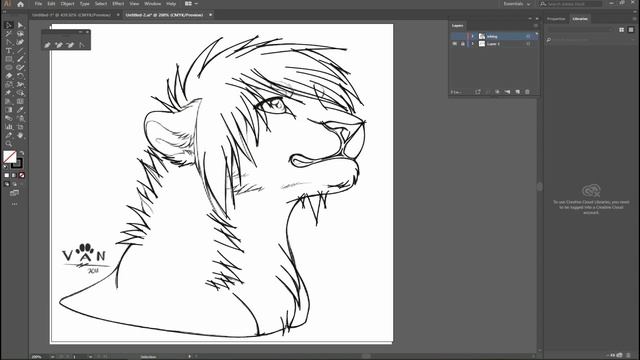Switch Libraries panel to list view

(x=631, y=30)
